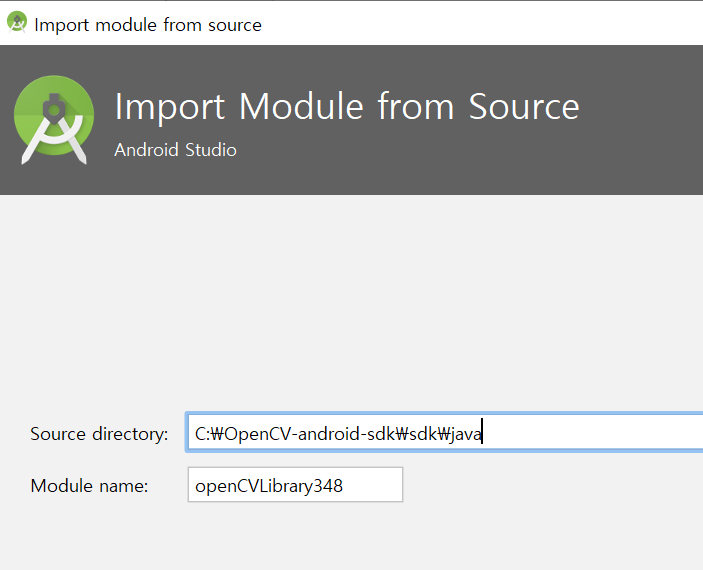This screenshot has height=570, width=703.
Task: Click the Android Studio icon in title bar
Action: coord(17,22)
